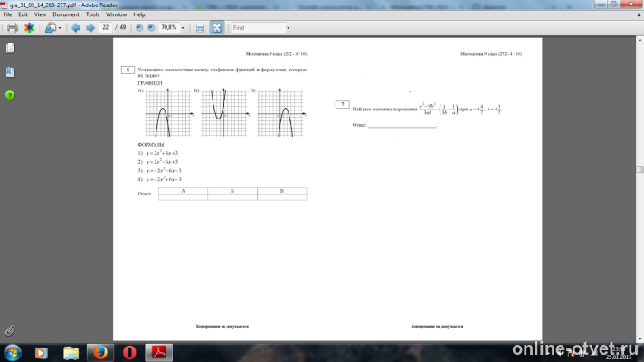
Task: Open the Help menu
Action: (139, 14)
